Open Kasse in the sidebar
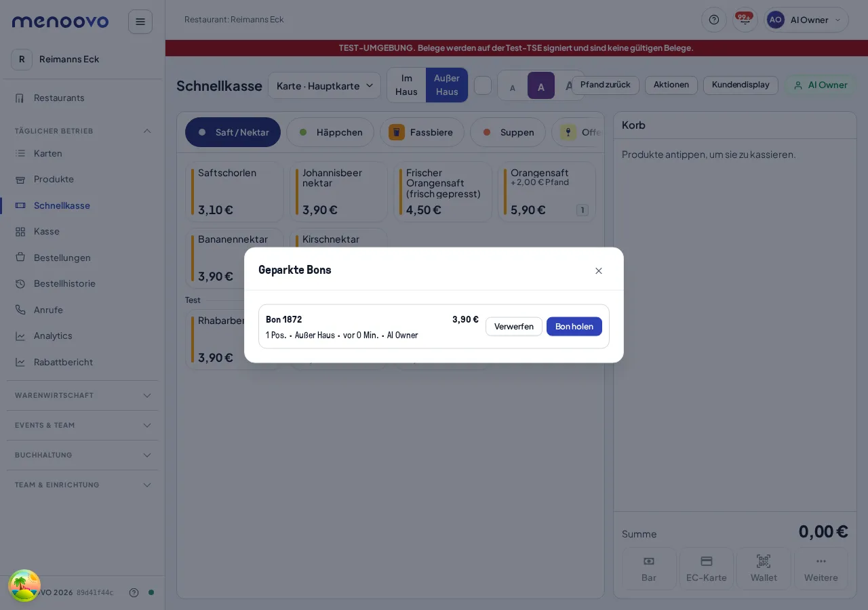The width and height of the screenshot is (868, 610). tap(82, 232)
